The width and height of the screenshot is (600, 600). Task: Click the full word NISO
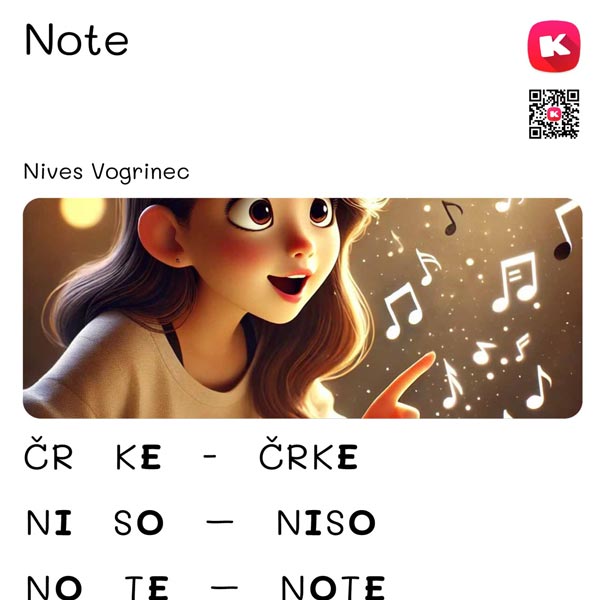click(x=326, y=523)
